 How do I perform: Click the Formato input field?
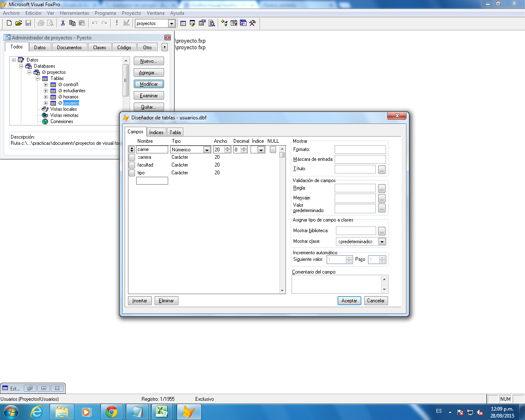[x=360, y=150]
